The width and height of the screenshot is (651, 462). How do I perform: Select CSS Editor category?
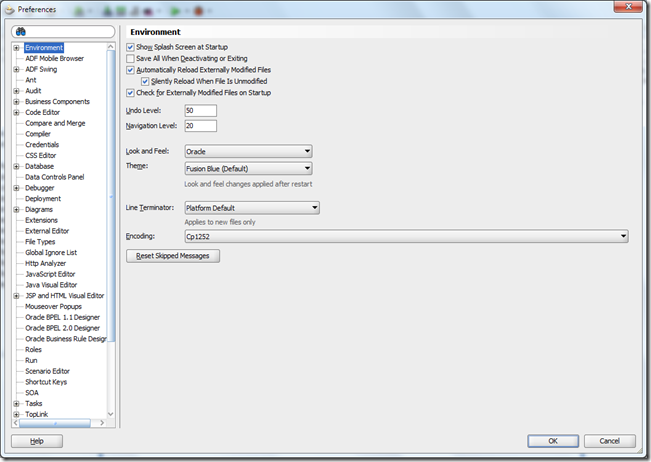(41, 156)
